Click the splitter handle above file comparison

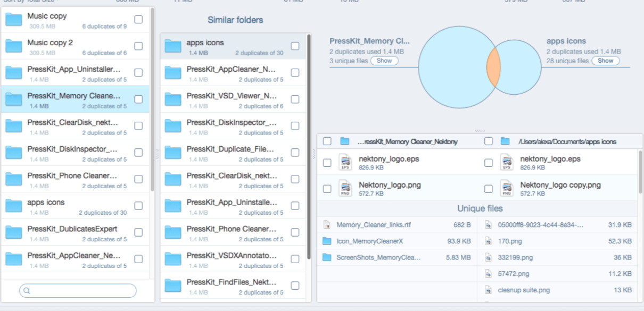480,130
